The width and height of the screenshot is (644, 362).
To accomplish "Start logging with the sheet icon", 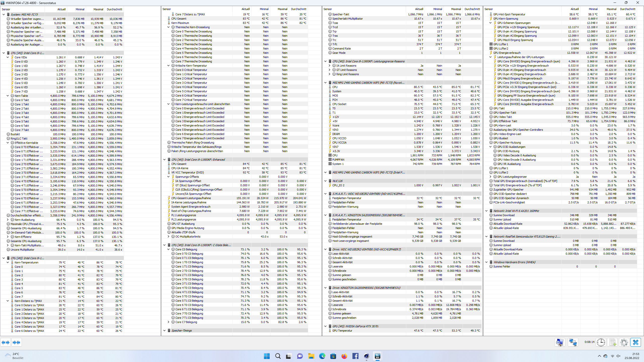I will (613, 342).
